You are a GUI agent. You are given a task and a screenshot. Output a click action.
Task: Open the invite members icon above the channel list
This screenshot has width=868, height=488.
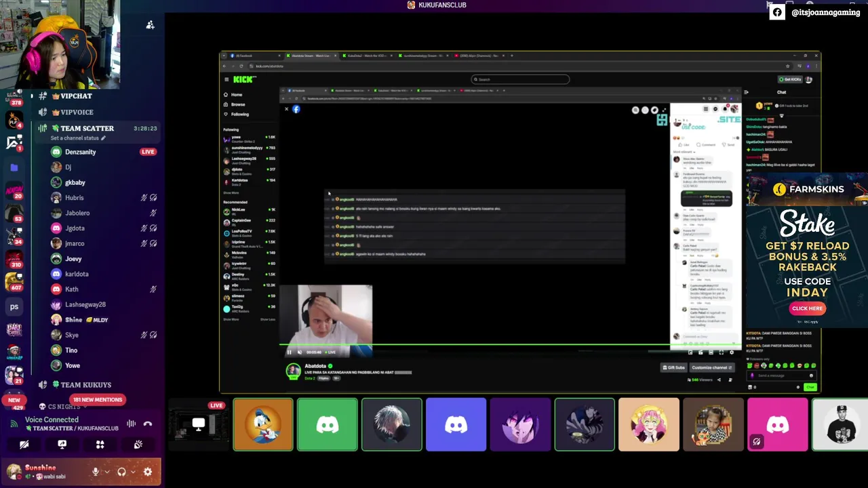[150, 25]
